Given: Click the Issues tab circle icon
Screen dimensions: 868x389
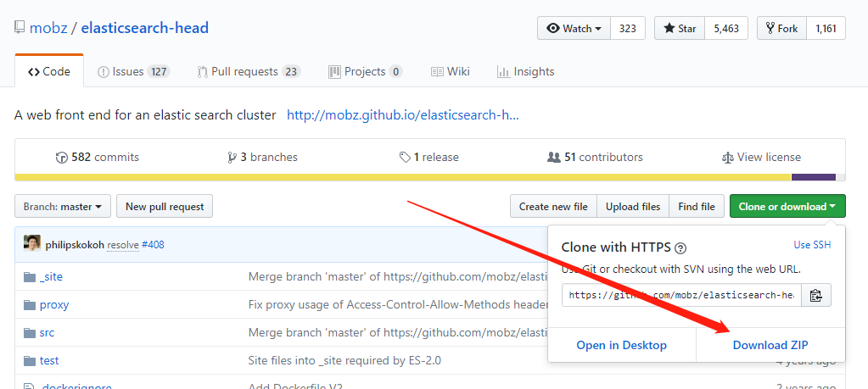Looking at the screenshot, I should point(103,72).
